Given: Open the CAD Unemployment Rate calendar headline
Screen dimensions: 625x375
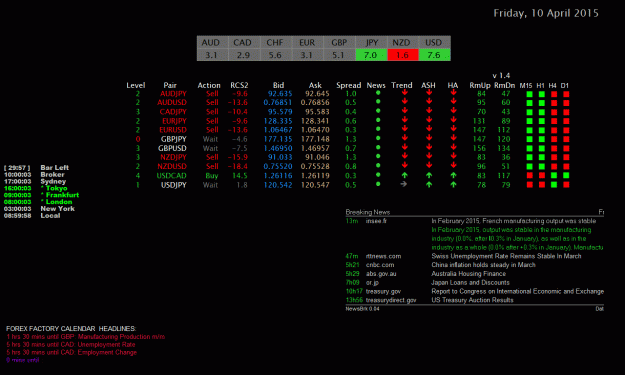Looking at the screenshot, I should (x=71, y=345).
